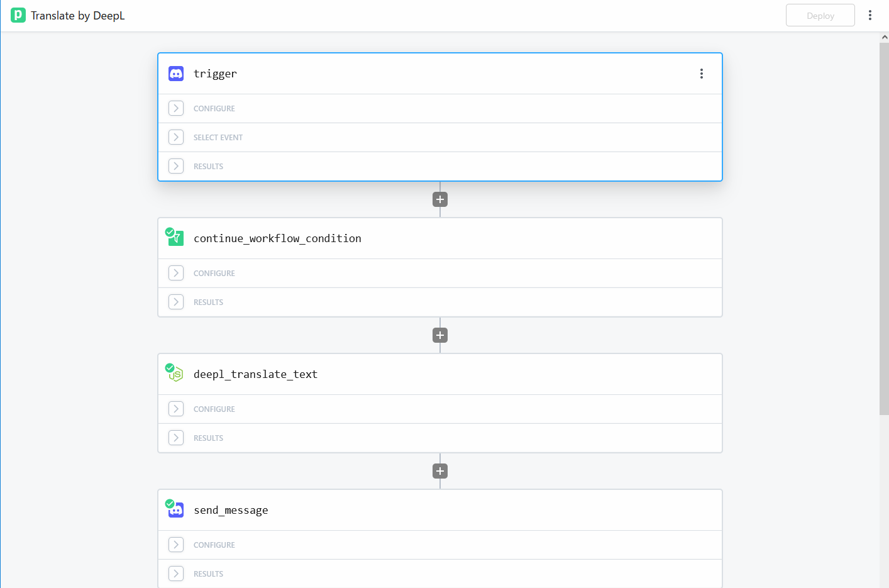This screenshot has width=889, height=588.
Task: Click the filter icon on continue_workflow_condition
Action: (x=176, y=238)
